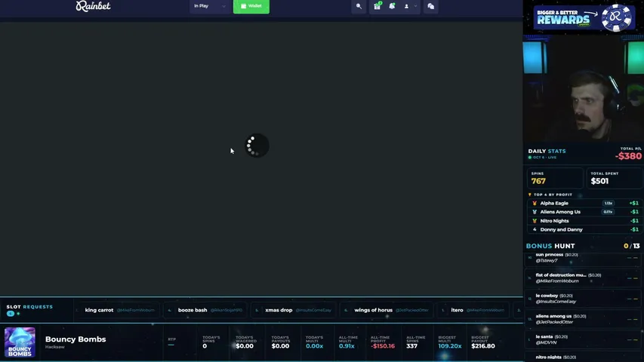The height and width of the screenshot is (362, 644).
Task: Select the 'aliens among us' bonus hunt entry
Action: point(583,319)
